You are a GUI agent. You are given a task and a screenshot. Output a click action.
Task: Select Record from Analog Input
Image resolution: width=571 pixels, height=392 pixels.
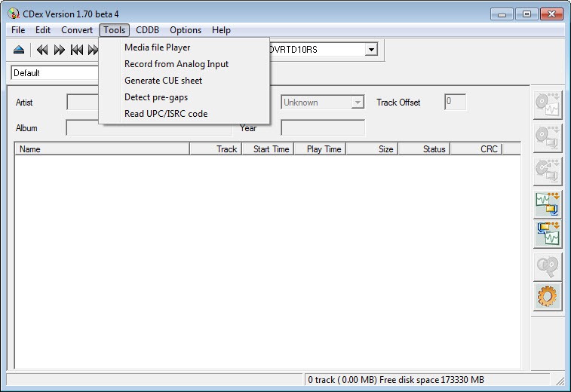tap(184, 64)
